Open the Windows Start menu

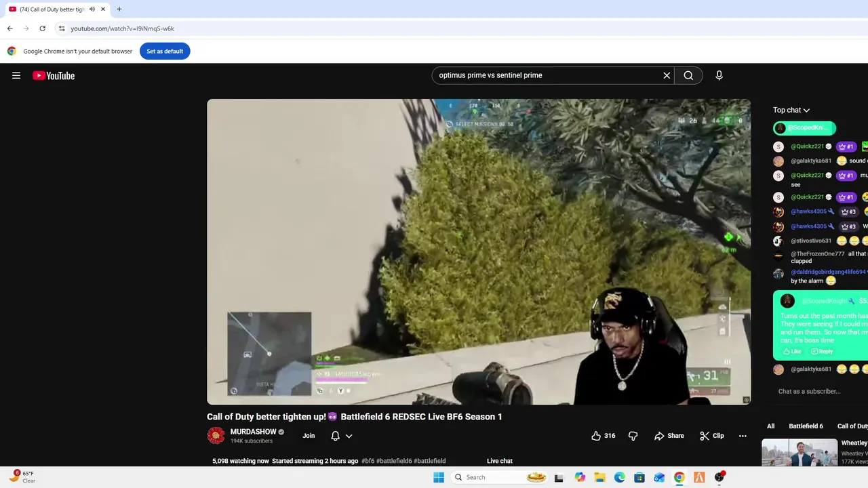tap(439, 477)
